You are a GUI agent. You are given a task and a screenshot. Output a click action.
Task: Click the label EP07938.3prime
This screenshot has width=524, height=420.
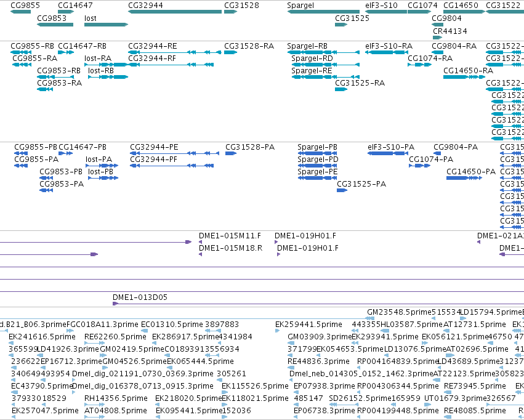pyautogui.click(x=324, y=386)
